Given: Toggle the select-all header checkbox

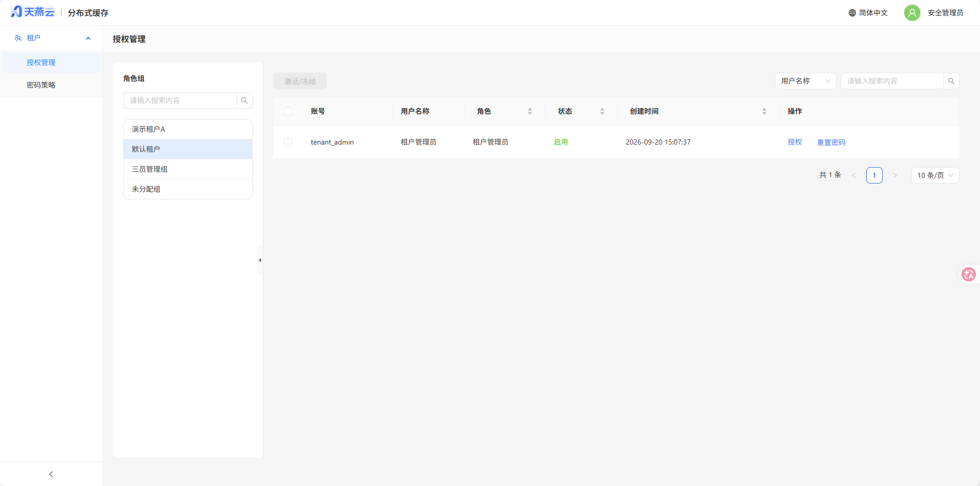Looking at the screenshot, I should click(x=288, y=111).
